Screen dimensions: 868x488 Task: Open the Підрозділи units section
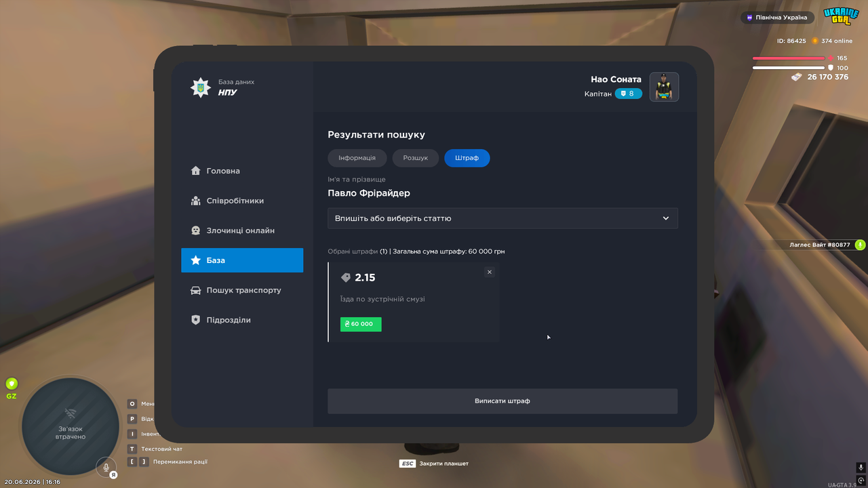pyautogui.click(x=242, y=320)
